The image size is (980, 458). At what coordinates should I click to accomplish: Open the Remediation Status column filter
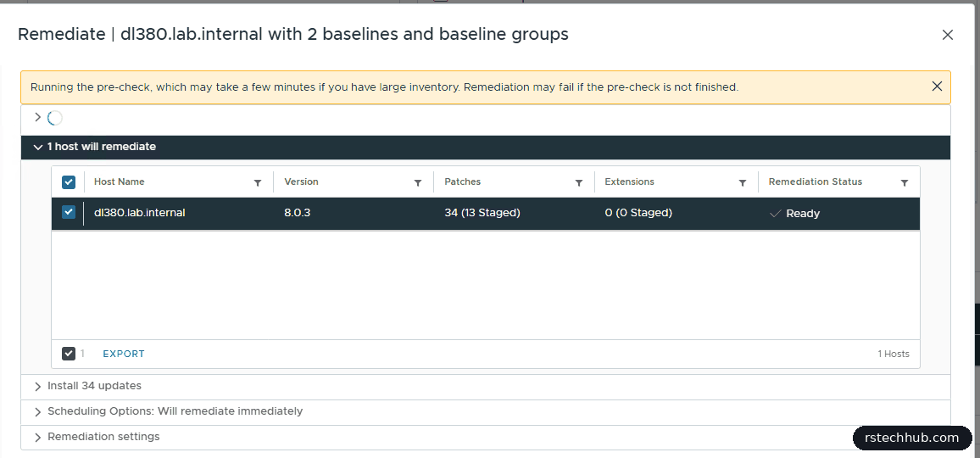904,182
